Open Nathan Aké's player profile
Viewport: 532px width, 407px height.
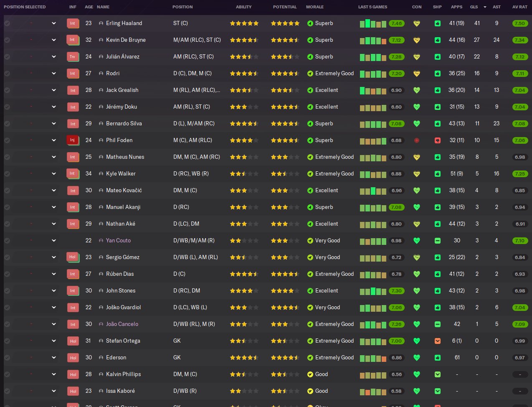pyautogui.click(x=121, y=224)
